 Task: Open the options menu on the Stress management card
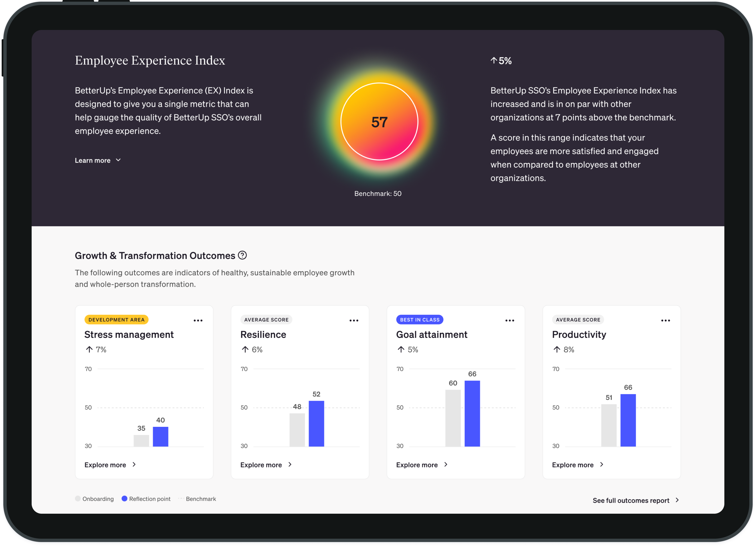(198, 320)
